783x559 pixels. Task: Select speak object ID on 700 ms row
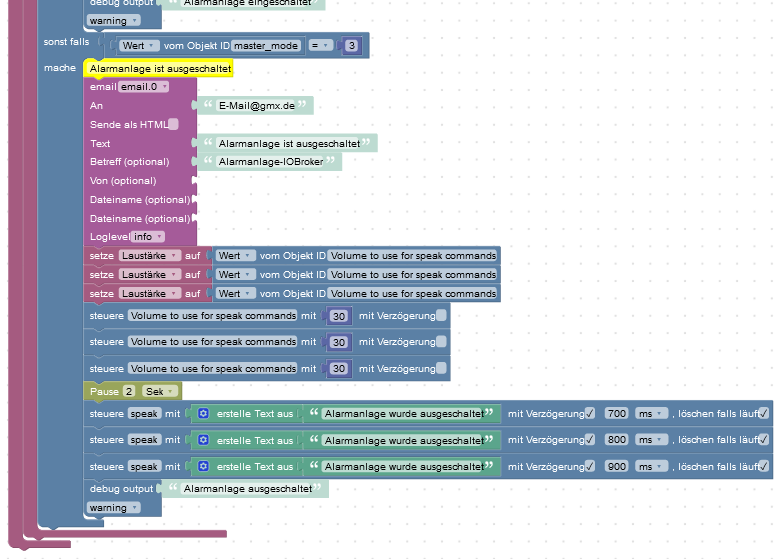[x=144, y=414]
